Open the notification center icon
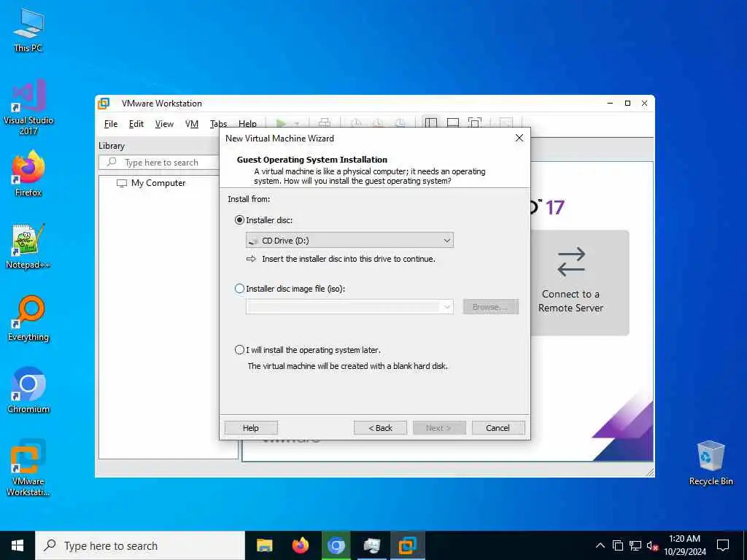This screenshot has height=560, width=747. pyautogui.click(x=723, y=545)
